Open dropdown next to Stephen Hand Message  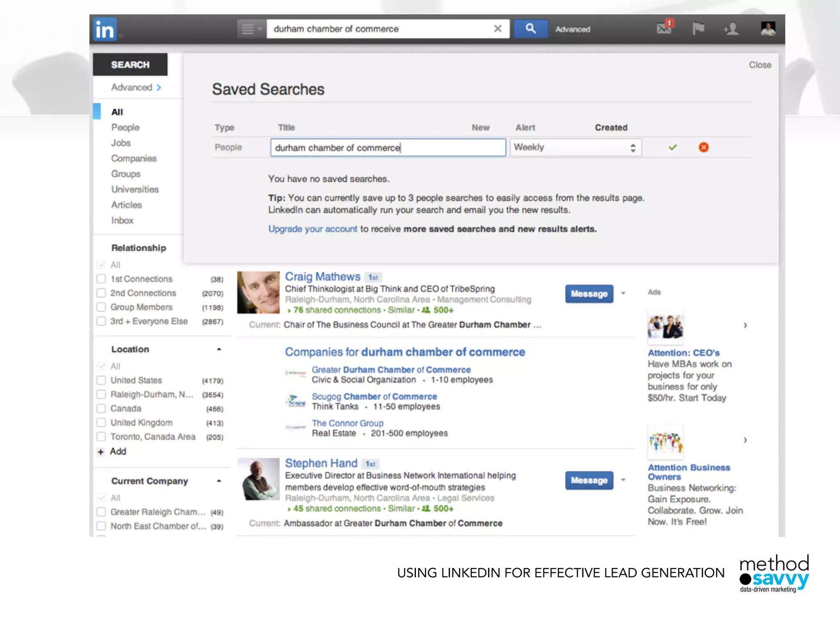click(x=623, y=479)
